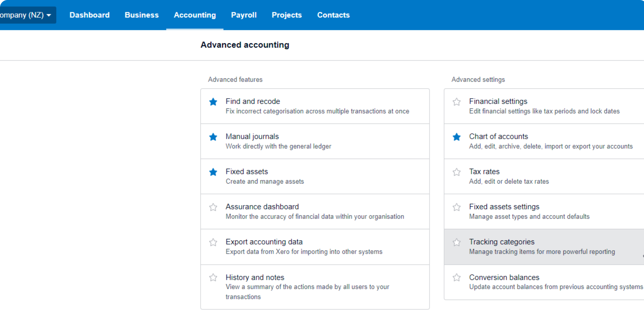
Task: Unstar the Fixed assets item
Action: click(213, 172)
